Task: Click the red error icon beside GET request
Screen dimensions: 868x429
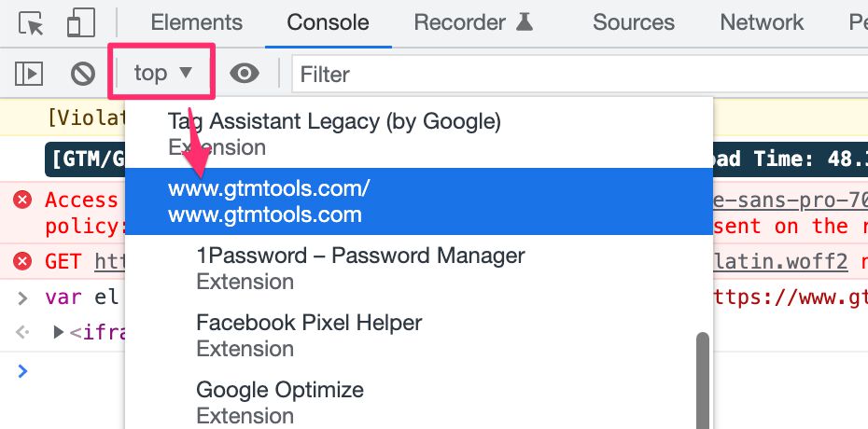Action: click(x=22, y=260)
